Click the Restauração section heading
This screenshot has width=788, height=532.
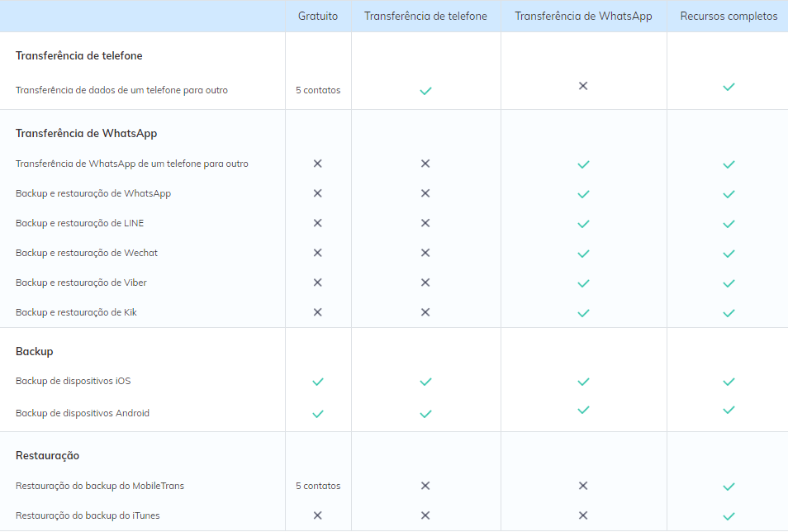coord(47,455)
